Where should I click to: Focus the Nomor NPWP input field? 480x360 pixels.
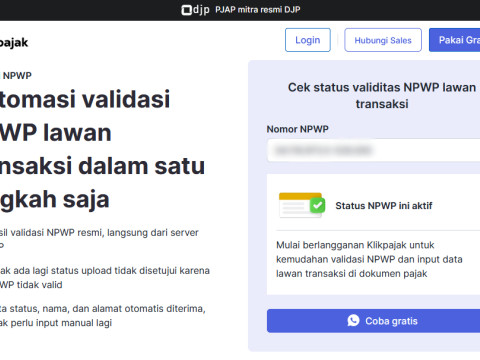click(373, 150)
